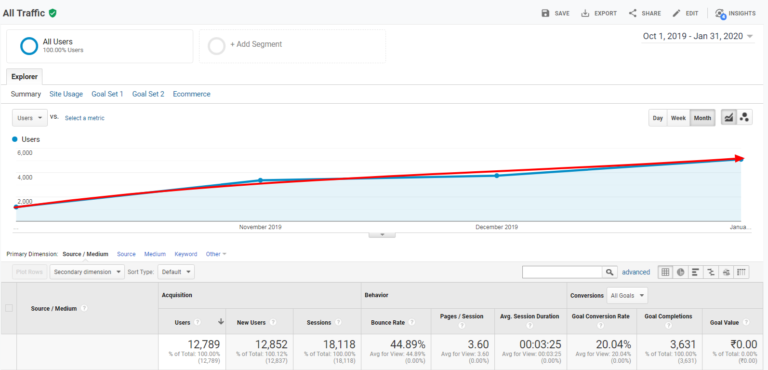Set primary dimension to Keyword
The height and width of the screenshot is (370, 768).
(x=186, y=254)
